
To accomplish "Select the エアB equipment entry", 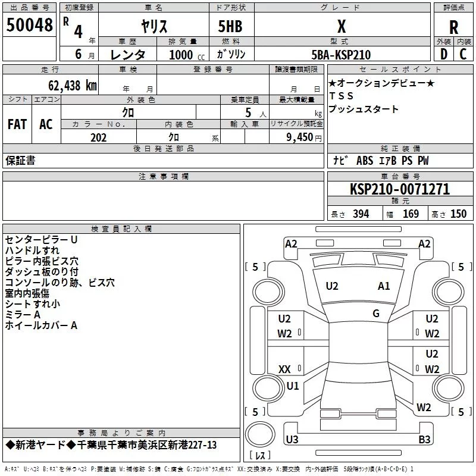I will pos(388,161).
